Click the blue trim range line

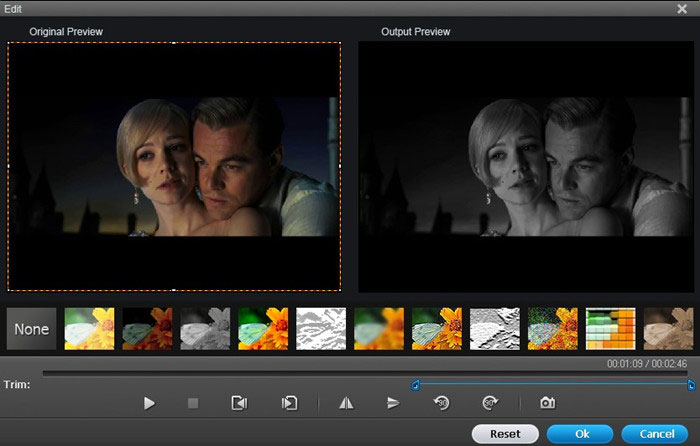click(553, 383)
